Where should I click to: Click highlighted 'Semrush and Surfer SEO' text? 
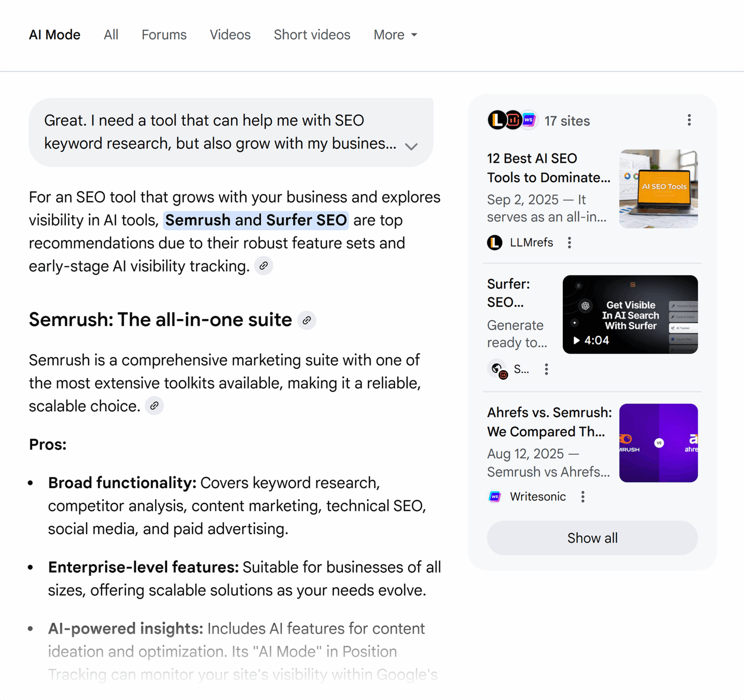point(256,220)
